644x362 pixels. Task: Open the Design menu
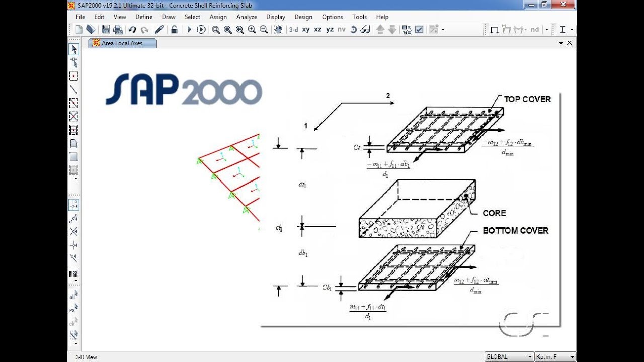tap(303, 17)
